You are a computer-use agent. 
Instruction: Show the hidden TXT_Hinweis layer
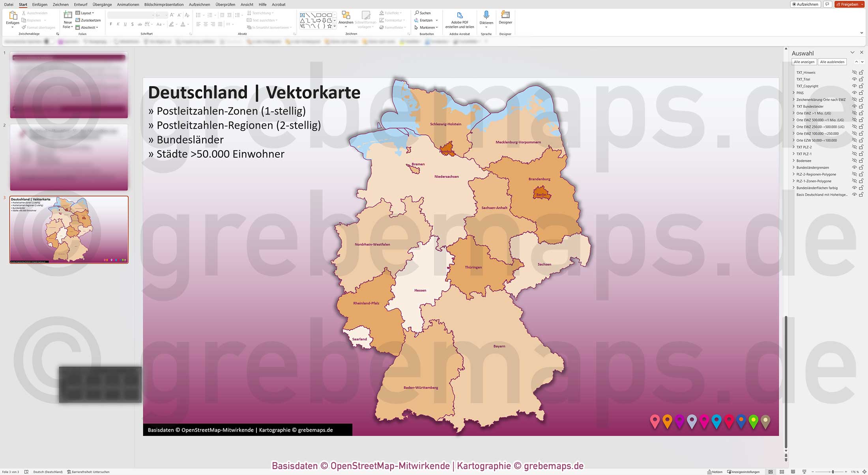click(x=855, y=72)
